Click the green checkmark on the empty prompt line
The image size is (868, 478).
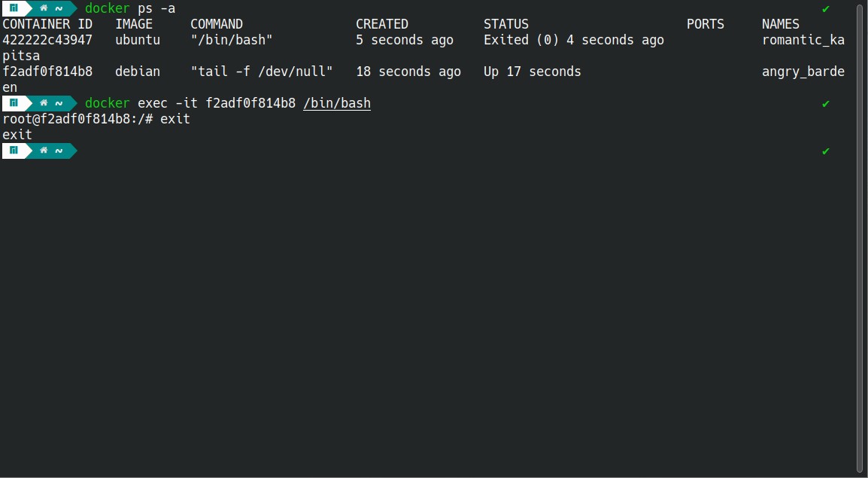(x=826, y=151)
